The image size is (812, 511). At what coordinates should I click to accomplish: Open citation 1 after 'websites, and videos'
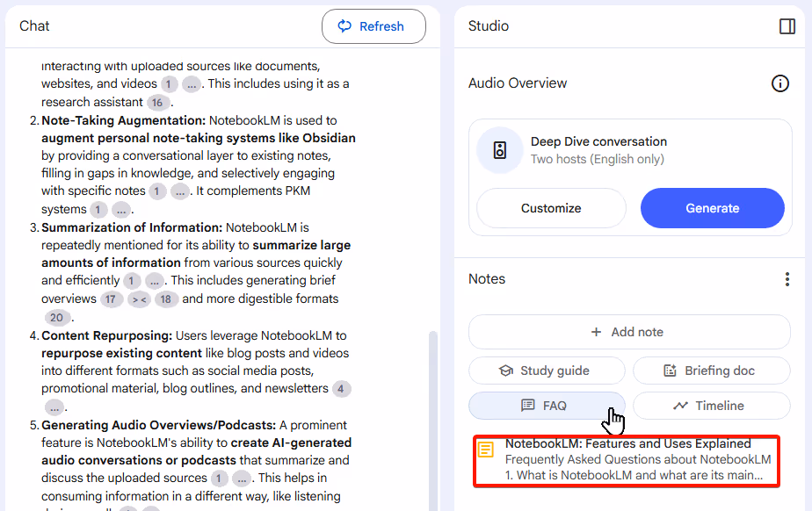[169, 84]
